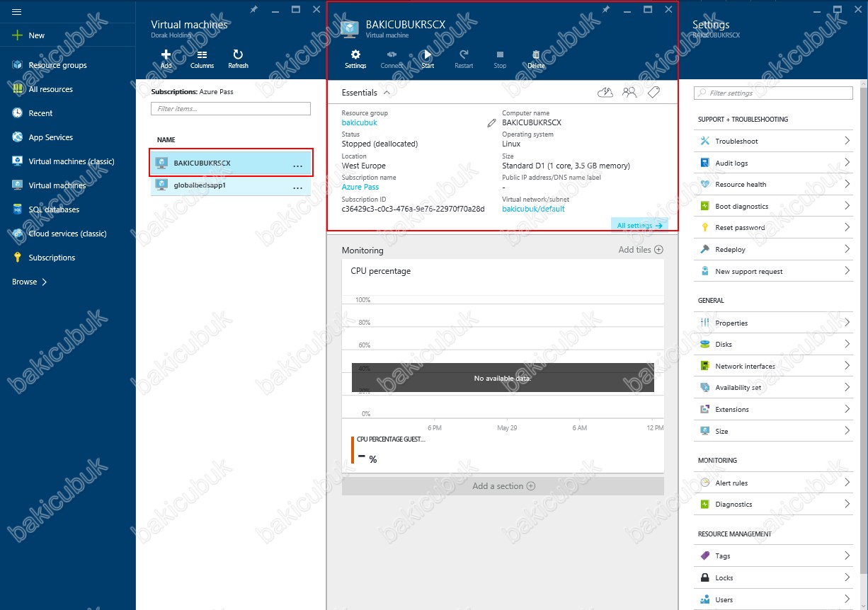Delete the virtual machine
The width and height of the screenshot is (868, 610).
(x=536, y=59)
